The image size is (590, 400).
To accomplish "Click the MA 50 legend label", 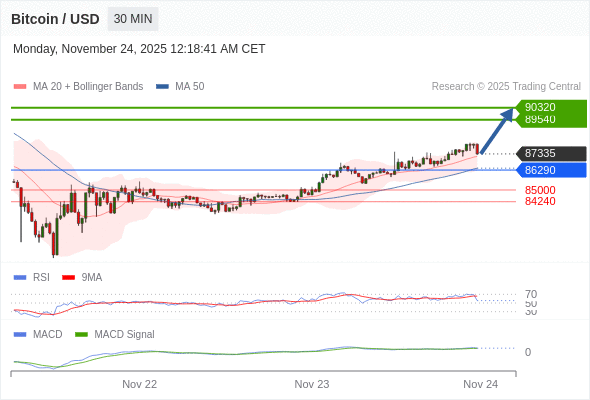I will coord(190,87).
